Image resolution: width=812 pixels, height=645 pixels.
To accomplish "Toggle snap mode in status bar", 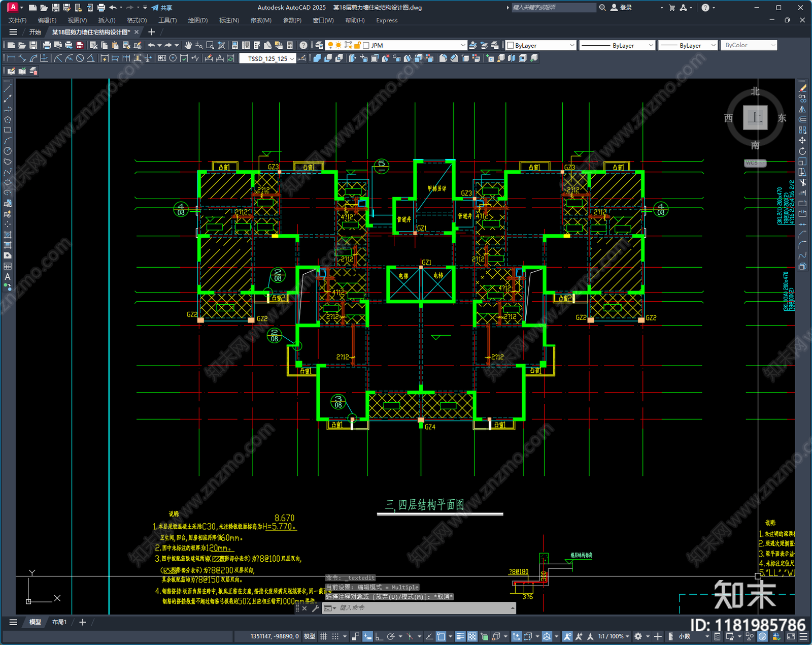I will 335,636.
